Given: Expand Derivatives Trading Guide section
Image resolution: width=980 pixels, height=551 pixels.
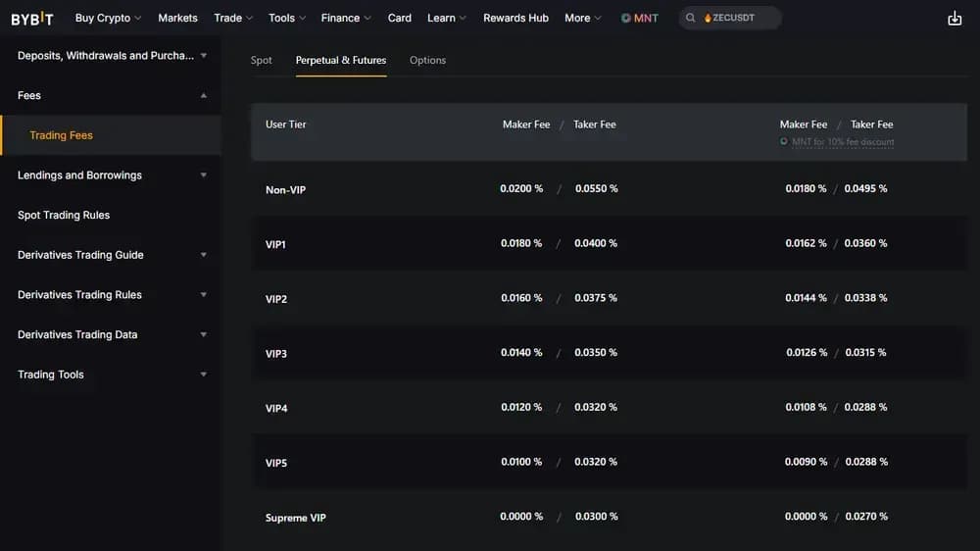Looking at the screenshot, I should (111, 255).
